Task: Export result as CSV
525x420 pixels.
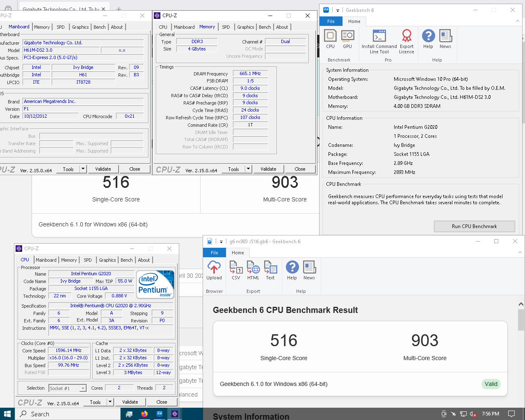Action: [236, 271]
